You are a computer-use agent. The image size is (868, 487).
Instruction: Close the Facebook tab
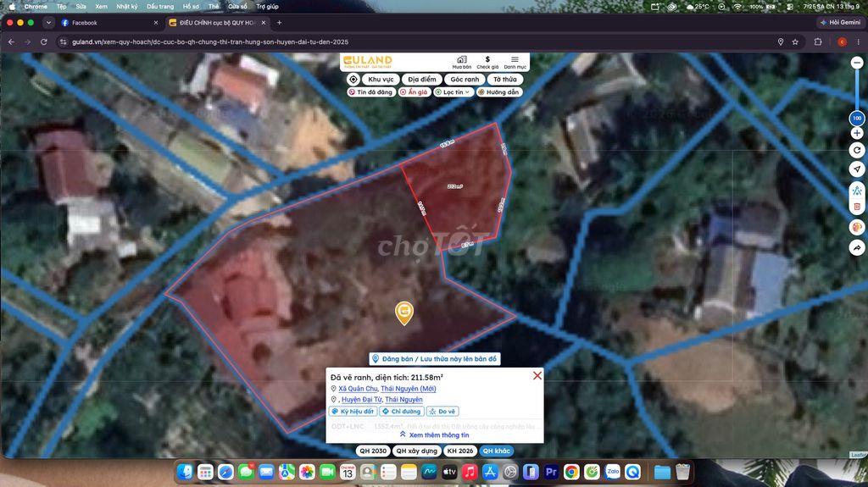pyautogui.click(x=156, y=23)
